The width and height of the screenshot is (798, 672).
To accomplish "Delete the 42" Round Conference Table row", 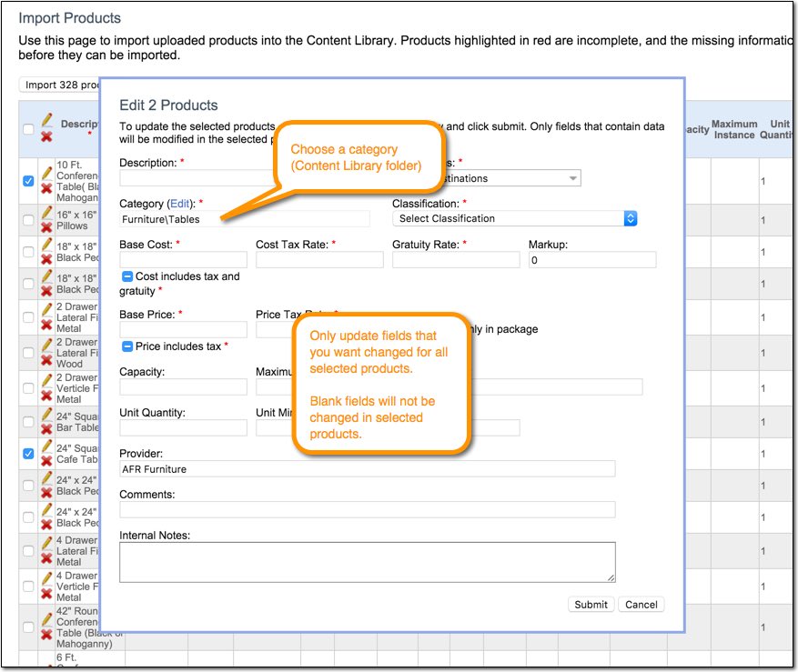I will pyautogui.click(x=46, y=634).
